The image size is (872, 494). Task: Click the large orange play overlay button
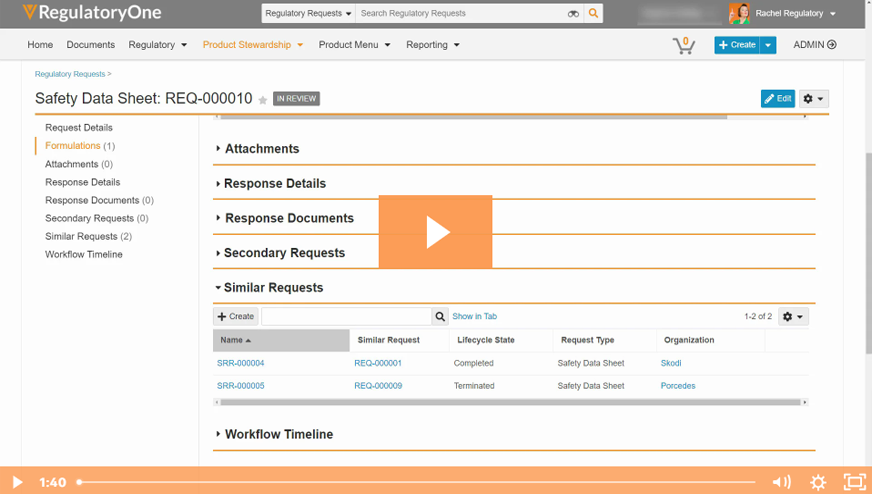[435, 232]
